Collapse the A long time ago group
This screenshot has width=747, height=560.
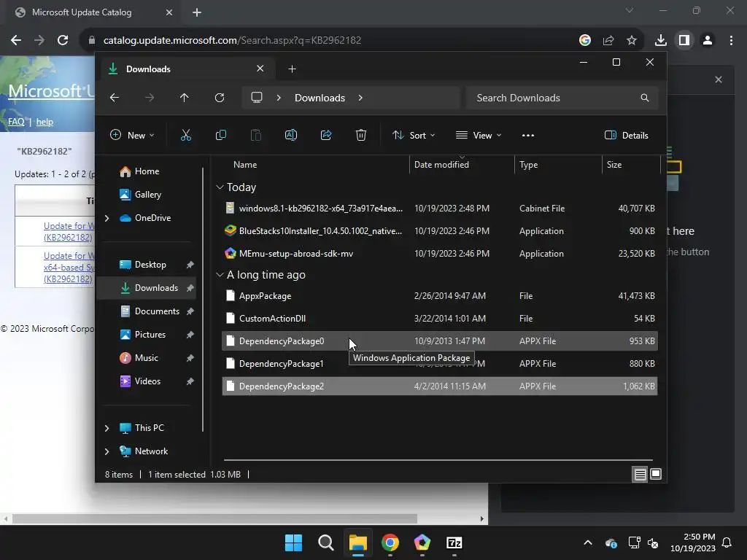pos(220,275)
